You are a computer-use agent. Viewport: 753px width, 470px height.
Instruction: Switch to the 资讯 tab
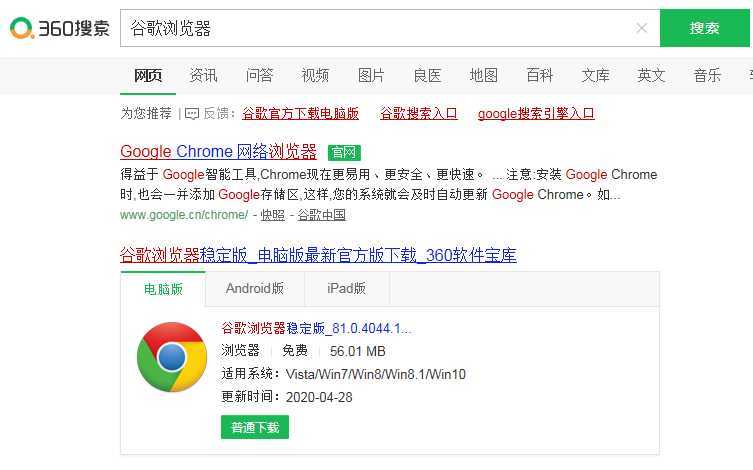pos(204,75)
